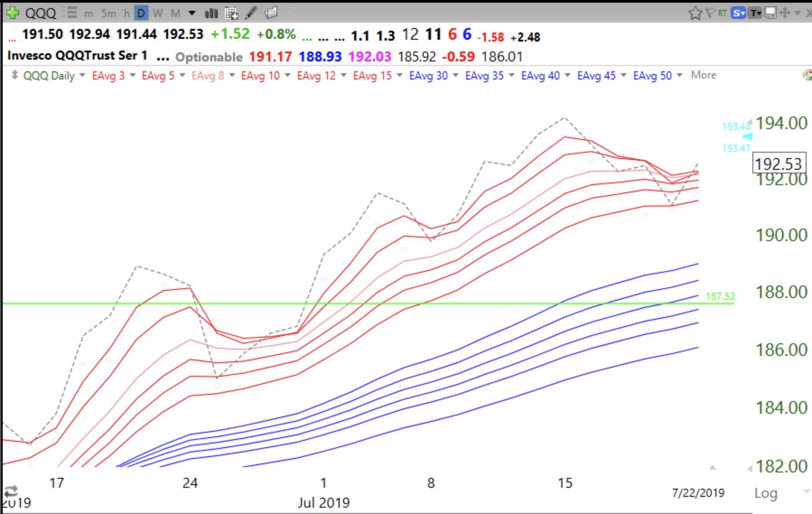Image resolution: width=812 pixels, height=514 pixels.
Task: Open the QQQ Daily dropdown arrow
Action: 82,75
